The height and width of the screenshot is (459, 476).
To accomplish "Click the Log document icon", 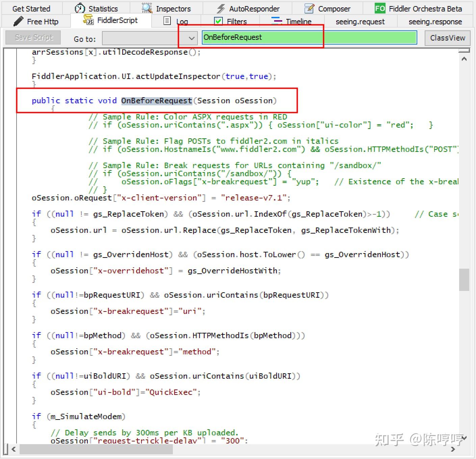I will coord(167,21).
